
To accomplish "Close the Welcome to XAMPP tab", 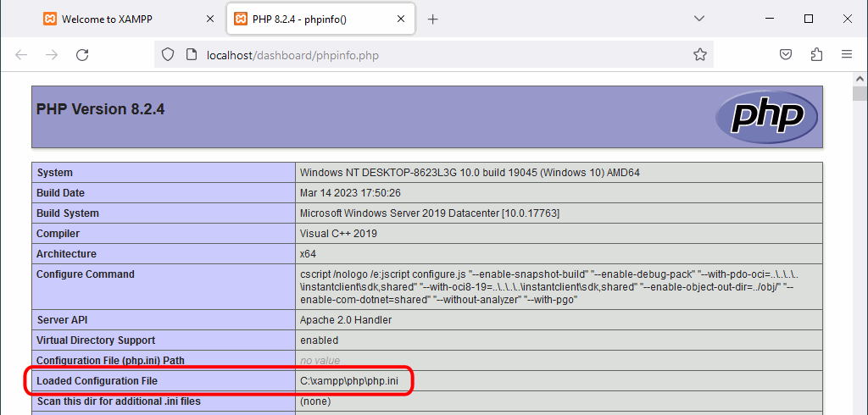I will coord(210,19).
